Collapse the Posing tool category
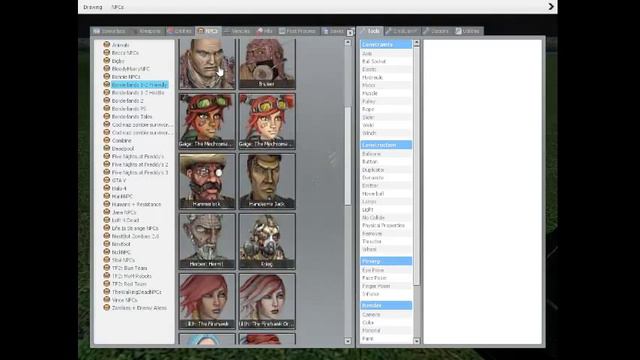This screenshot has width=640, height=360. click(386, 261)
